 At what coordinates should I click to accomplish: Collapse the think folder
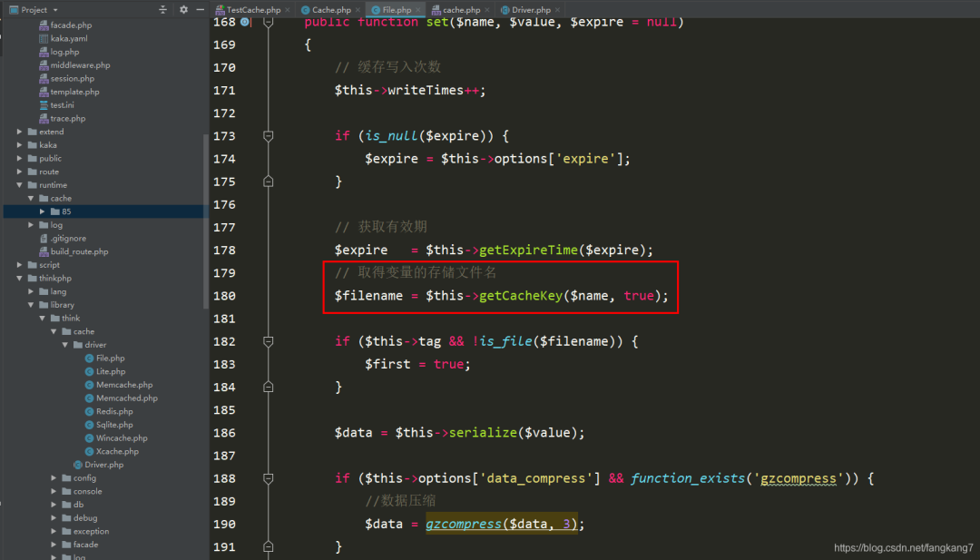coord(43,319)
